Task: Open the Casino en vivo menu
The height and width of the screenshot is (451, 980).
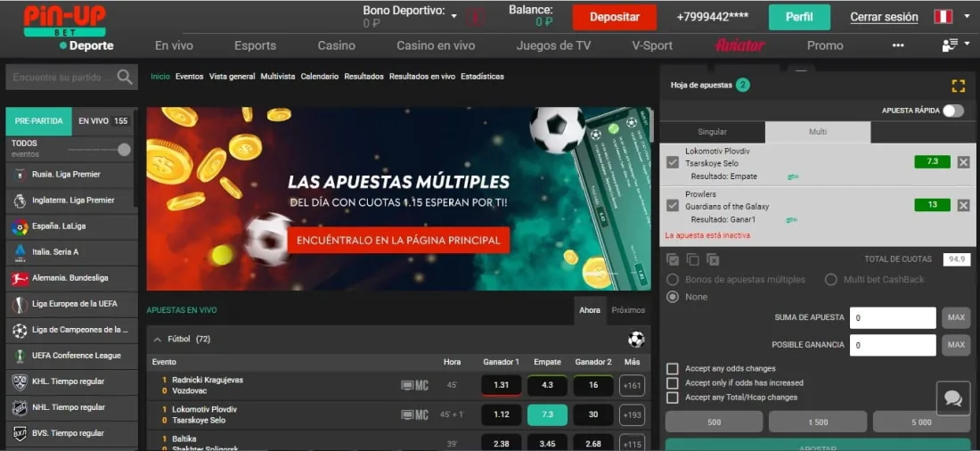Action: click(436, 45)
